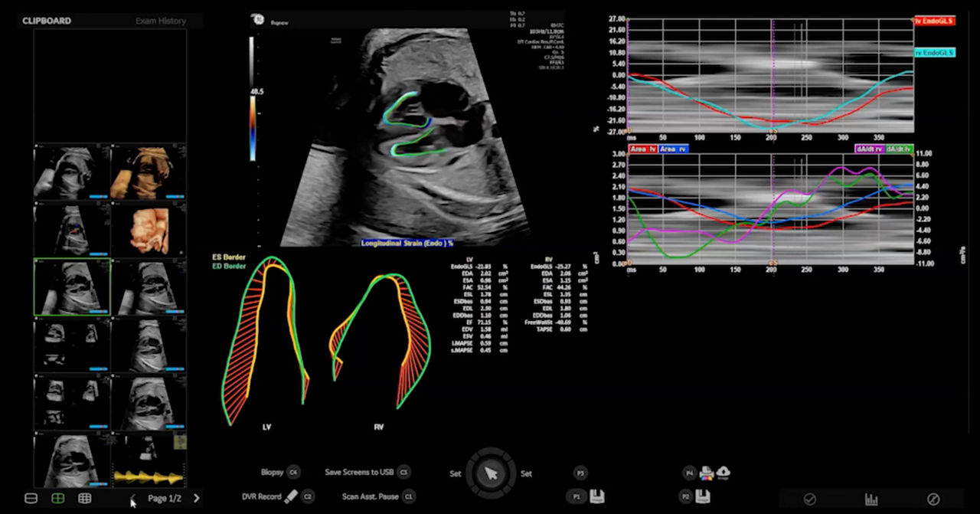Toggle the lv EndoGLS curve legend
The image size is (980, 514).
[x=934, y=21]
